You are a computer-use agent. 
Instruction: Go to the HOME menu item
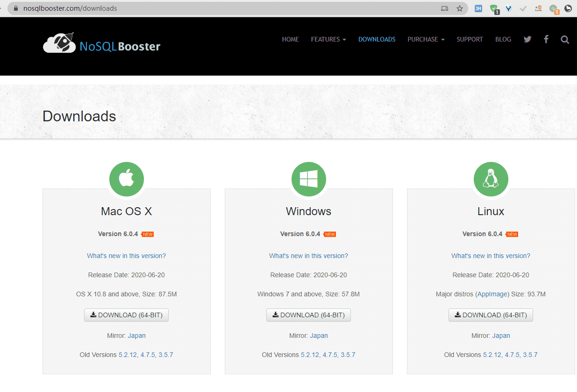[x=290, y=39]
